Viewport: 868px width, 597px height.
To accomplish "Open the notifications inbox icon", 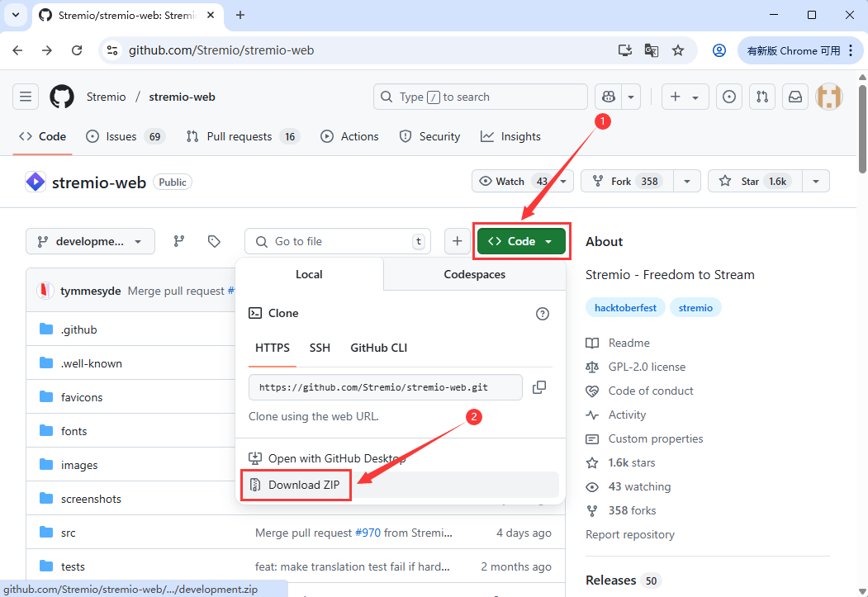I will point(795,97).
